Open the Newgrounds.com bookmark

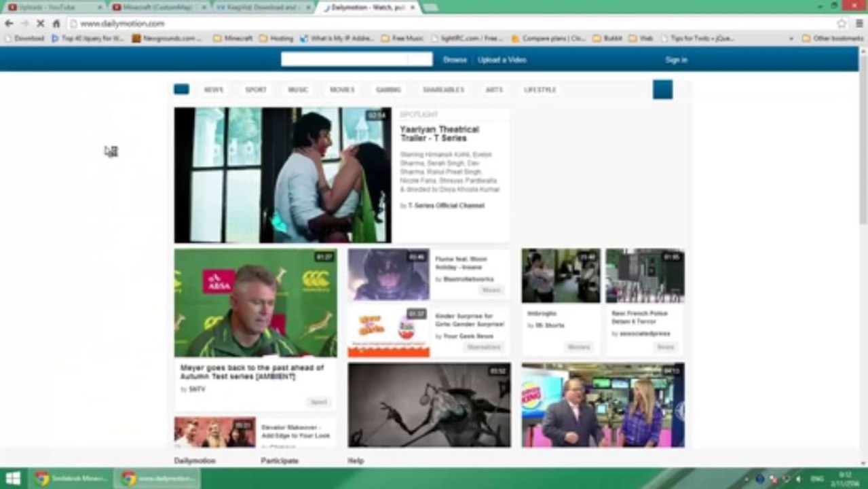tap(167, 39)
